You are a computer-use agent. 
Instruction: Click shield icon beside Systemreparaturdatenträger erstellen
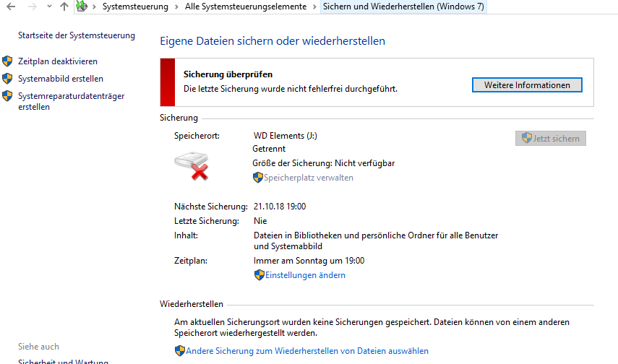point(7,96)
